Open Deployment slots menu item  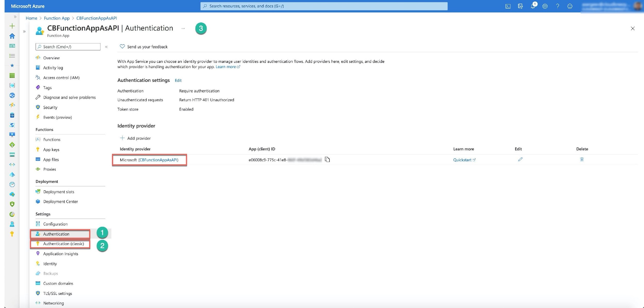coord(59,192)
